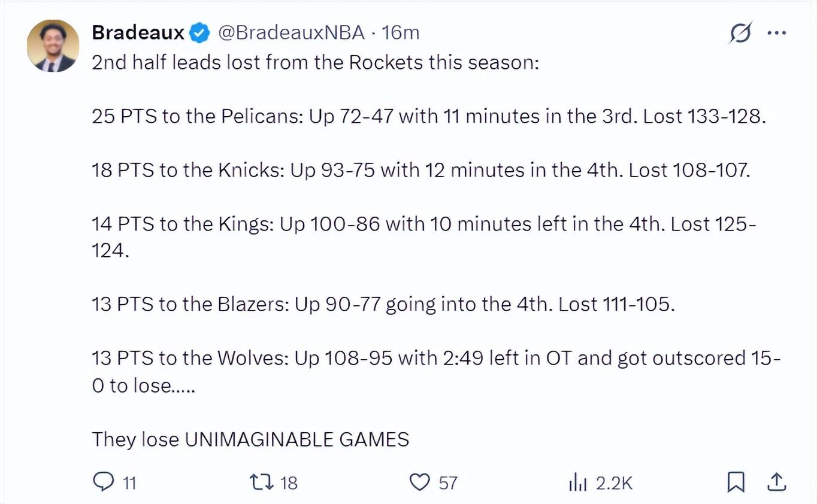Open Bradeaux's profile picture
817x504 pixels.
click(x=53, y=46)
